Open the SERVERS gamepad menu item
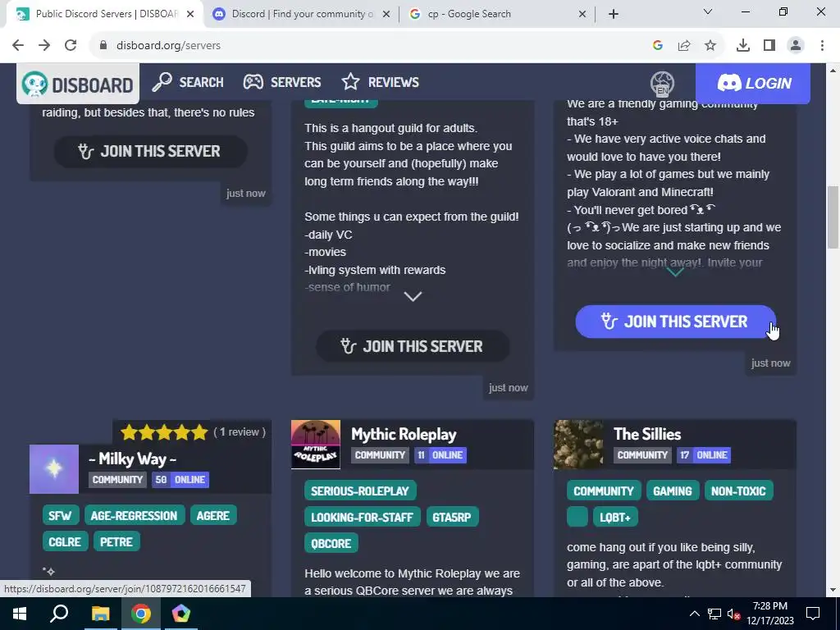The image size is (840, 630). tap(282, 82)
